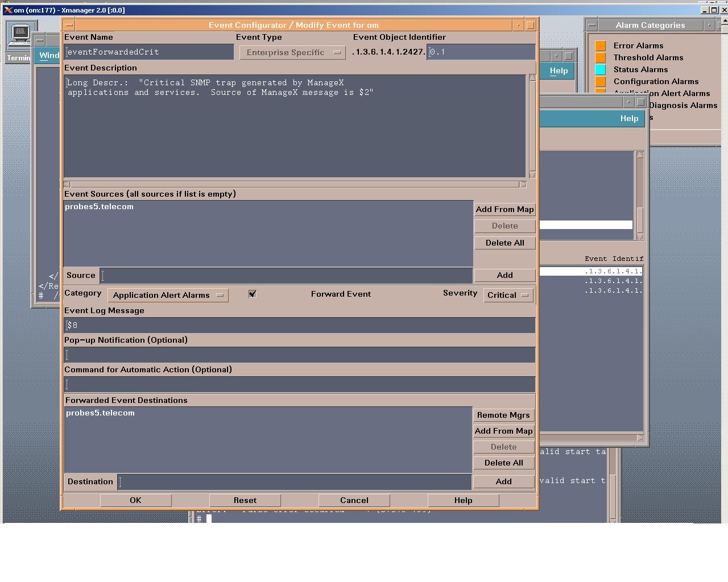Click Event Description scroll down arrow
The image size is (728, 582).
(x=532, y=174)
